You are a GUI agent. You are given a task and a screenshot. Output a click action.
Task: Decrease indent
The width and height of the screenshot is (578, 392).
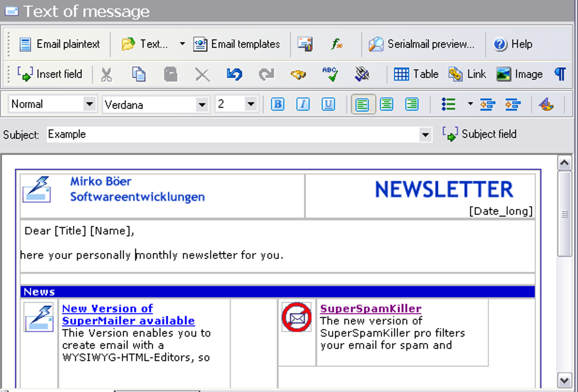(x=488, y=105)
